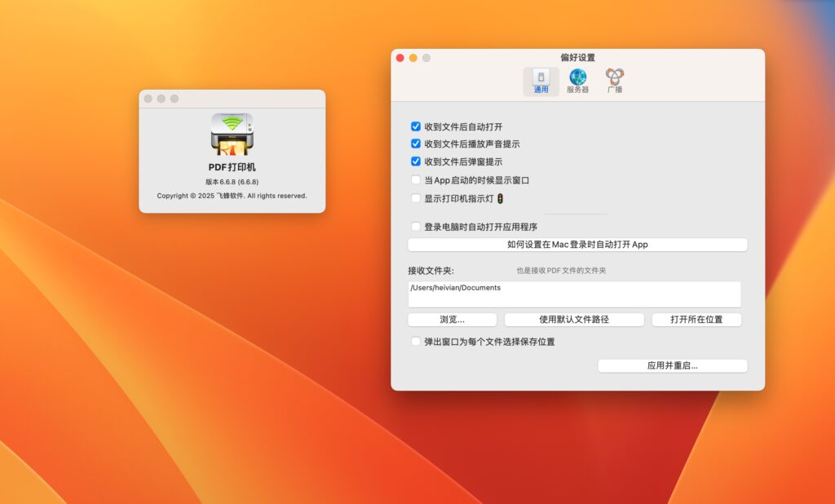Disable 收到文件后自动打开

[415, 126]
